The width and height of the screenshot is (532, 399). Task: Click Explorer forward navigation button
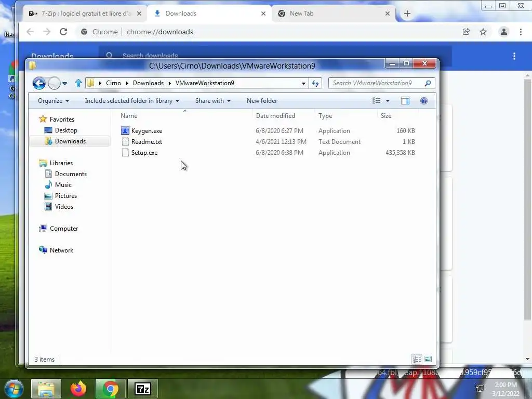click(x=54, y=83)
